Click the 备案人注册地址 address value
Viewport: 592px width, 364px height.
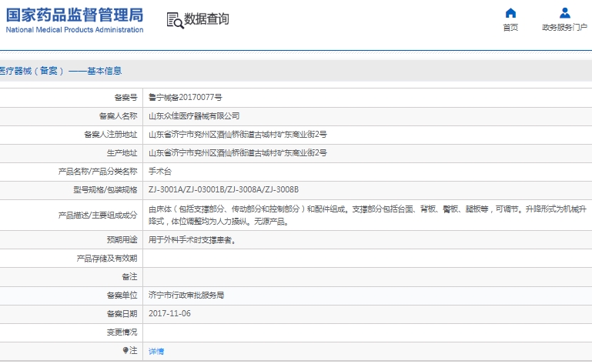(237, 135)
